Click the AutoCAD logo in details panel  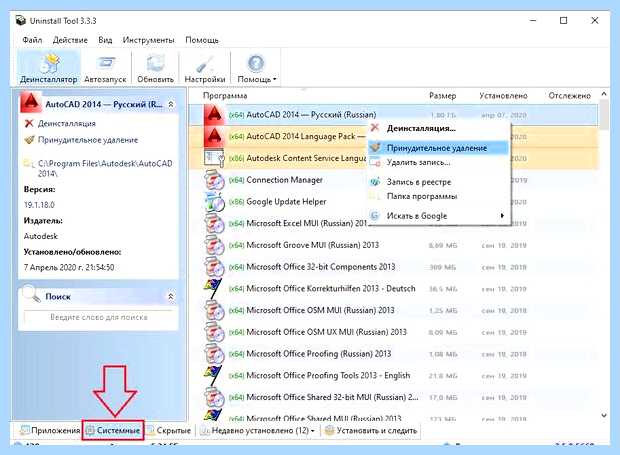coord(31,103)
